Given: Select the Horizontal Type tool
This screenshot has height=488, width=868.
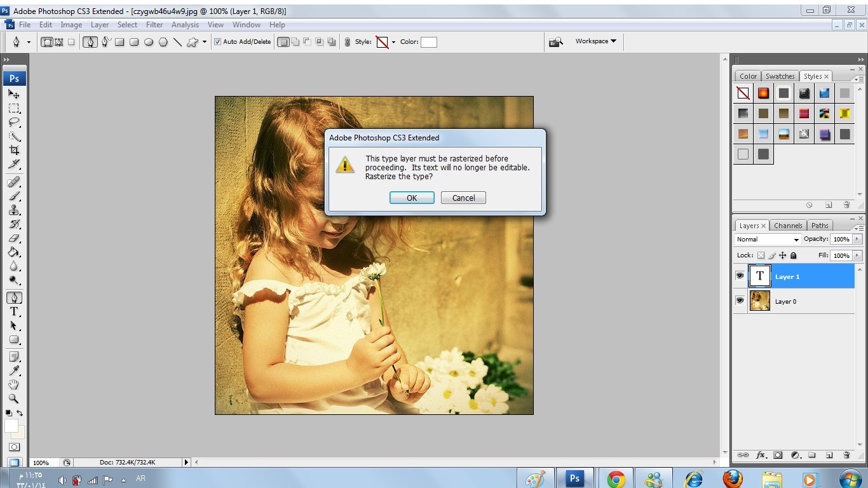Looking at the screenshot, I should (14, 311).
